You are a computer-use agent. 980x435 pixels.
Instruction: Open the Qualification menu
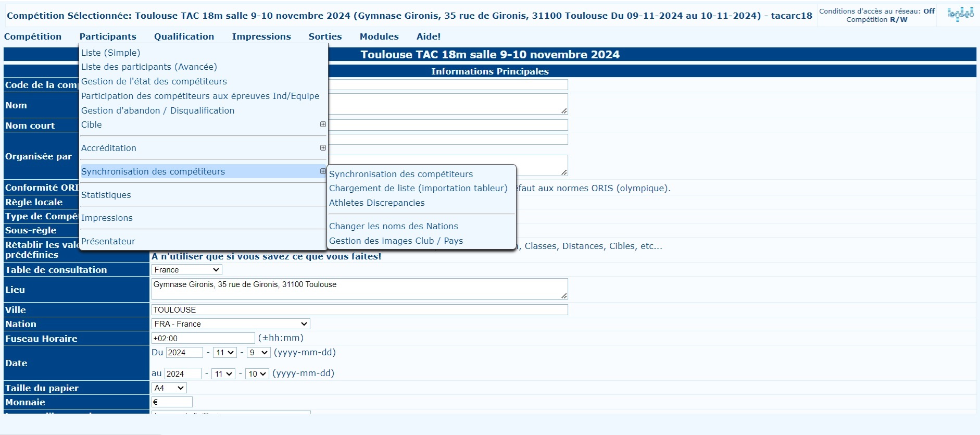pos(184,36)
